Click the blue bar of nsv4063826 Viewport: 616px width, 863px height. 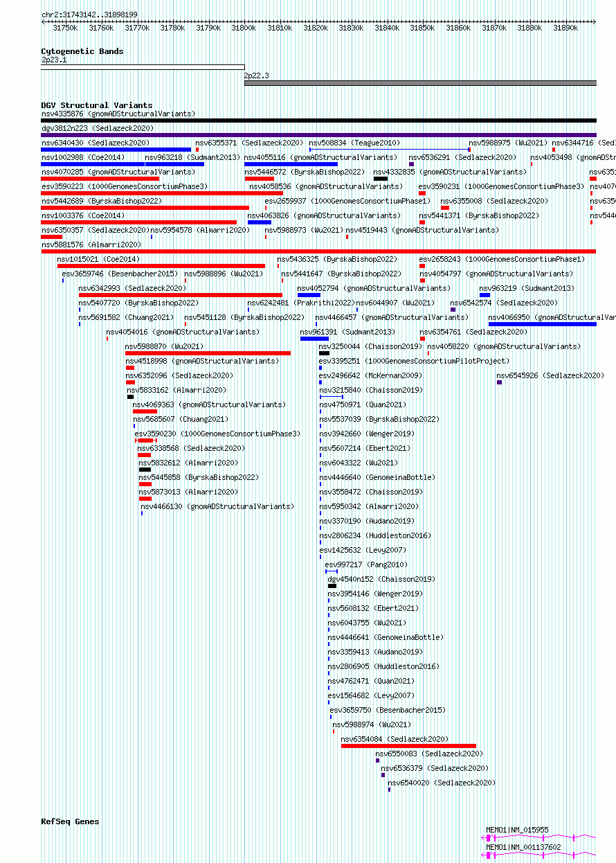point(260,222)
